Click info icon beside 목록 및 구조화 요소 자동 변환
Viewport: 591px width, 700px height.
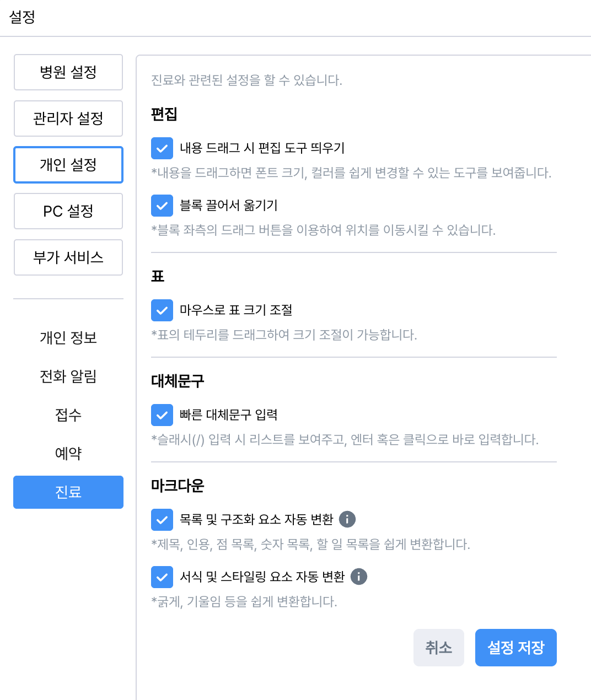click(347, 519)
